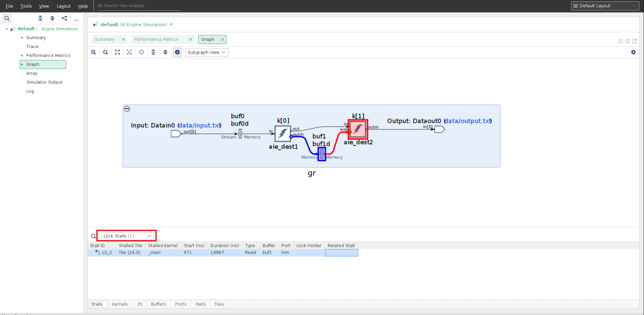Click the zoom to selection icon
The width and height of the screenshot is (644, 315).
130,52
